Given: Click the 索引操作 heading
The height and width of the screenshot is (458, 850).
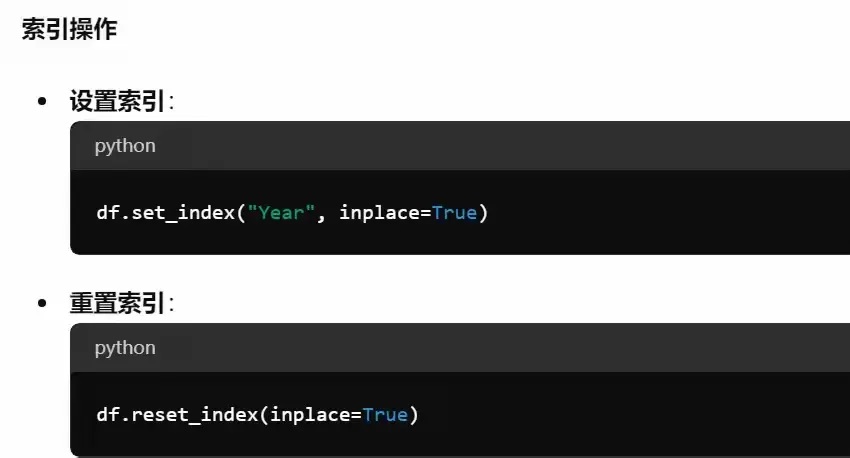Looking at the screenshot, I should [x=69, y=29].
